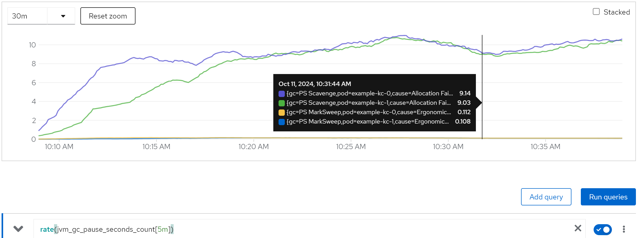Click the 10:30 AM x-axis label
Screen dimensions: 644x238
448,147
